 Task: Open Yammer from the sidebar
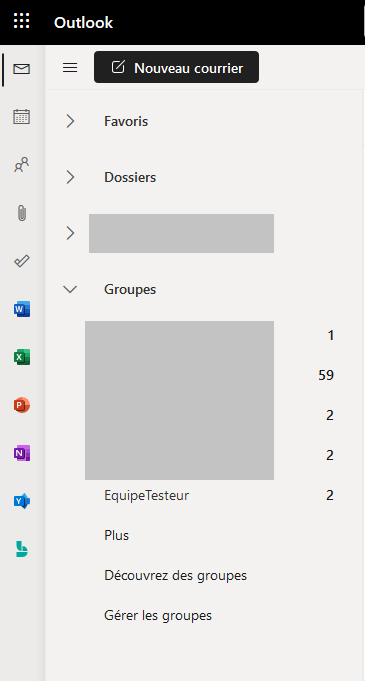click(x=22, y=502)
